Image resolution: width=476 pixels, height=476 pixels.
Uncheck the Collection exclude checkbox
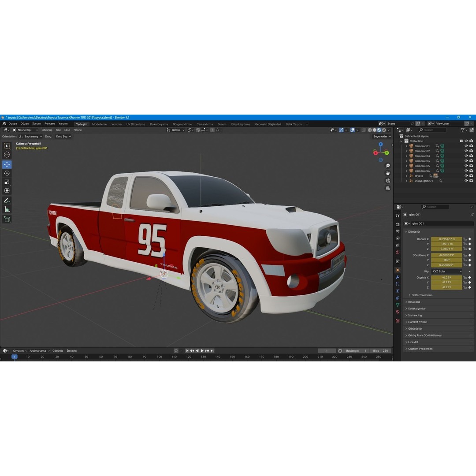click(x=461, y=141)
